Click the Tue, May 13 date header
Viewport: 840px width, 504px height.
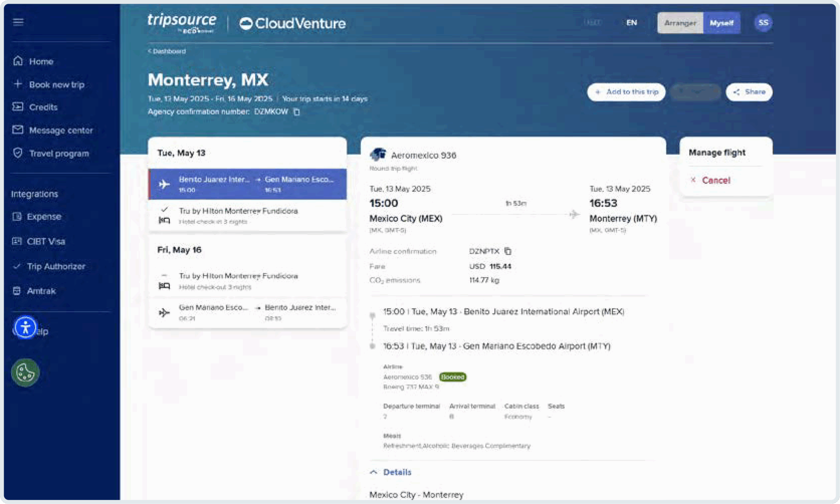click(181, 153)
